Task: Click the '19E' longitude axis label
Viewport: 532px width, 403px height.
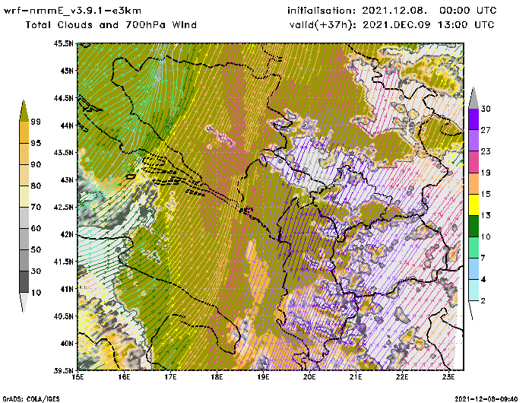Action: click(263, 377)
